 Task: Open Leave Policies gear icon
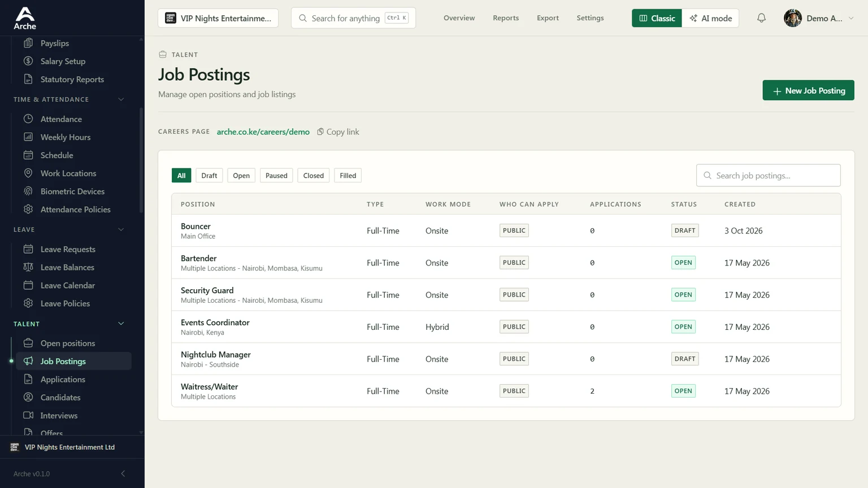tap(28, 303)
